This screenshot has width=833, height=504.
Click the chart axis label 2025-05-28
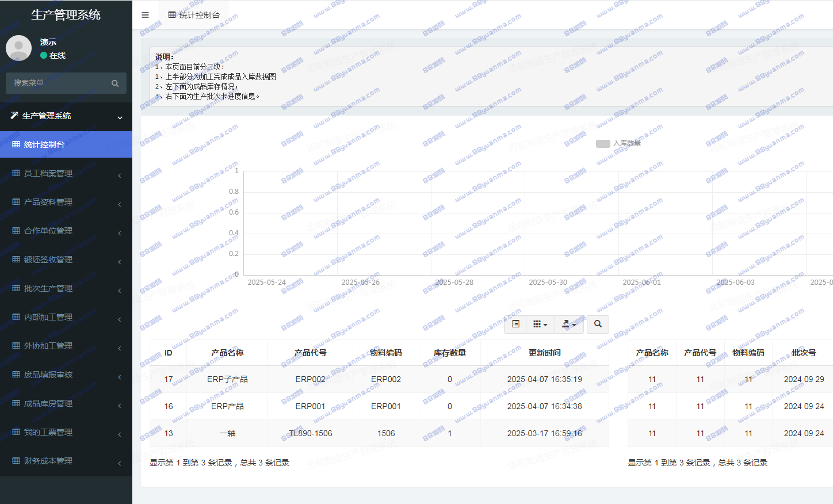coord(454,282)
